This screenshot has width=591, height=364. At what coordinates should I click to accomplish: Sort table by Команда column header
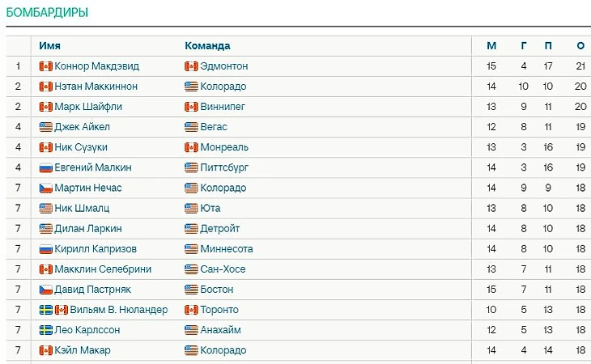pos(207,46)
